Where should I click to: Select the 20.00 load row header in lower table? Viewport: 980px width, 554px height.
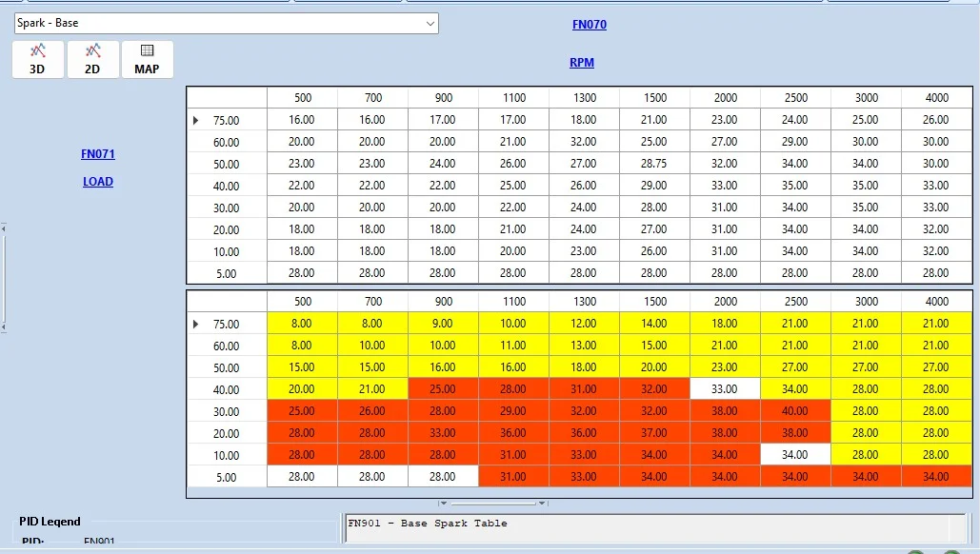tap(227, 433)
